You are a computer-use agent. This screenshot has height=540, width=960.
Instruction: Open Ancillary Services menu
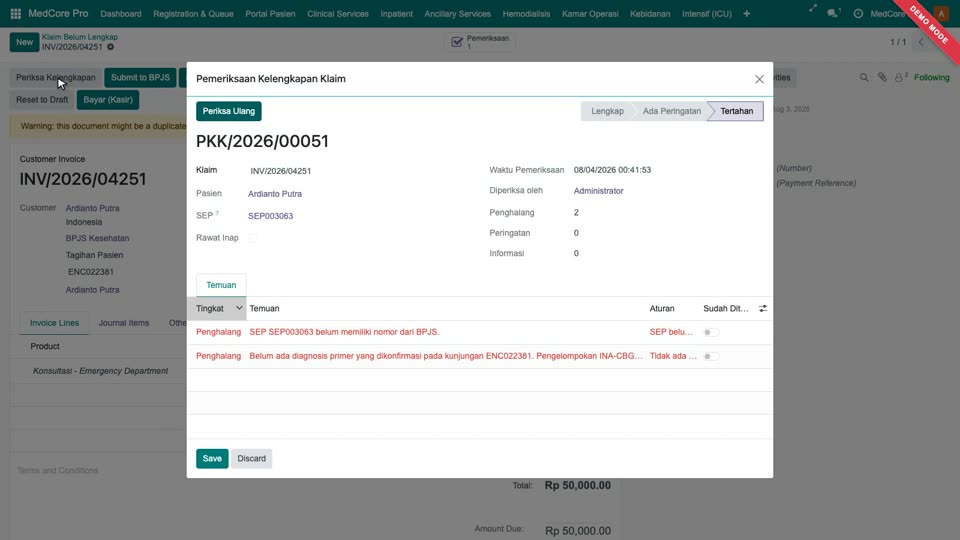457,13
